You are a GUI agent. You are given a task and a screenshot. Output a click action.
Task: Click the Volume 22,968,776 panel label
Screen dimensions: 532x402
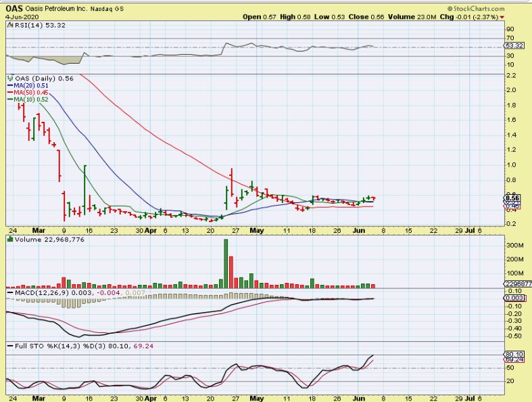tap(49, 240)
